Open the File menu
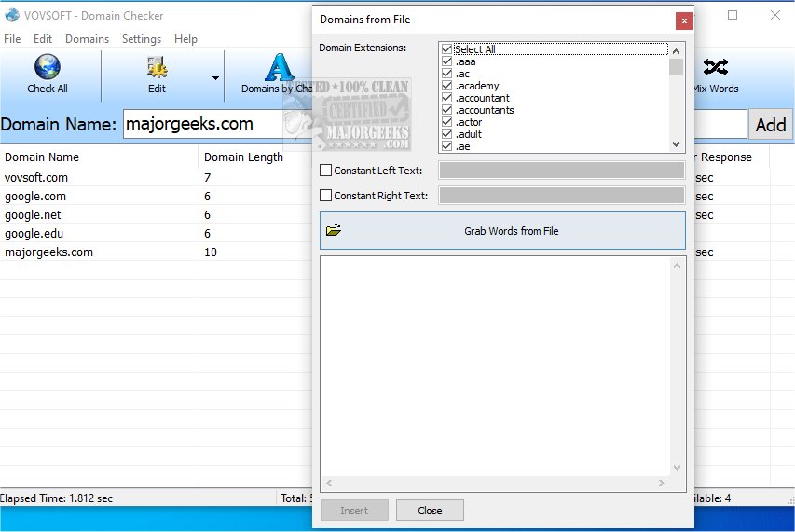Screen dimensions: 795x532 click(x=12, y=39)
